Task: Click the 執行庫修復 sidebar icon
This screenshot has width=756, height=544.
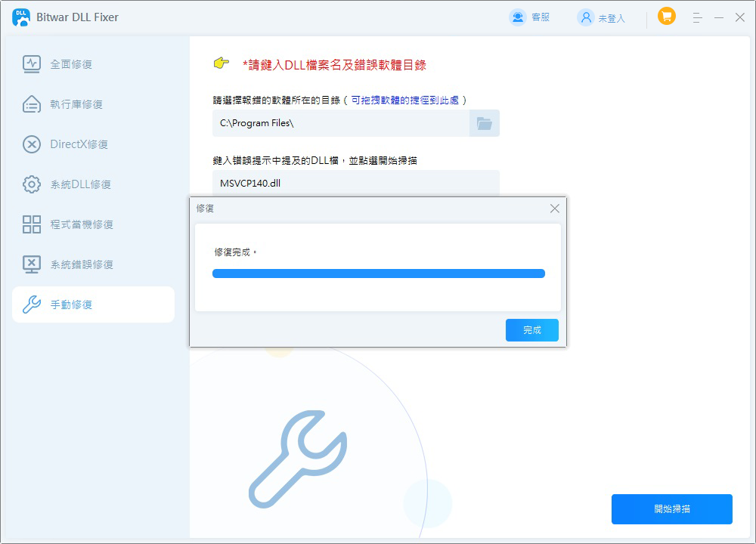Action: [32, 104]
